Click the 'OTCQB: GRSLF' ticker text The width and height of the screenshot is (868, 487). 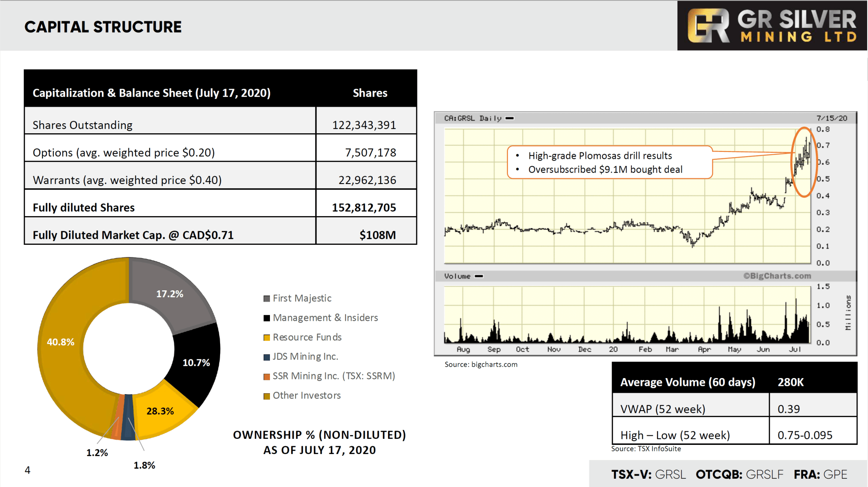(x=740, y=474)
